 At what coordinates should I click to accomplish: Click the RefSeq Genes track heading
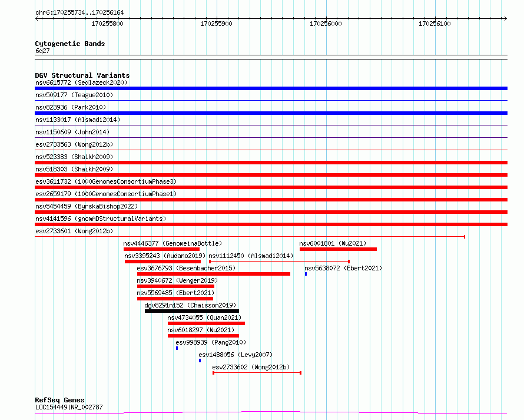click(x=59, y=400)
